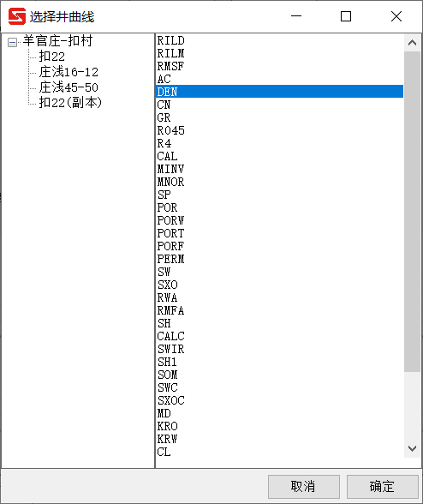Select well 庄浅45-50 in the tree
This screenshot has width=423, height=504.
pyautogui.click(x=69, y=87)
